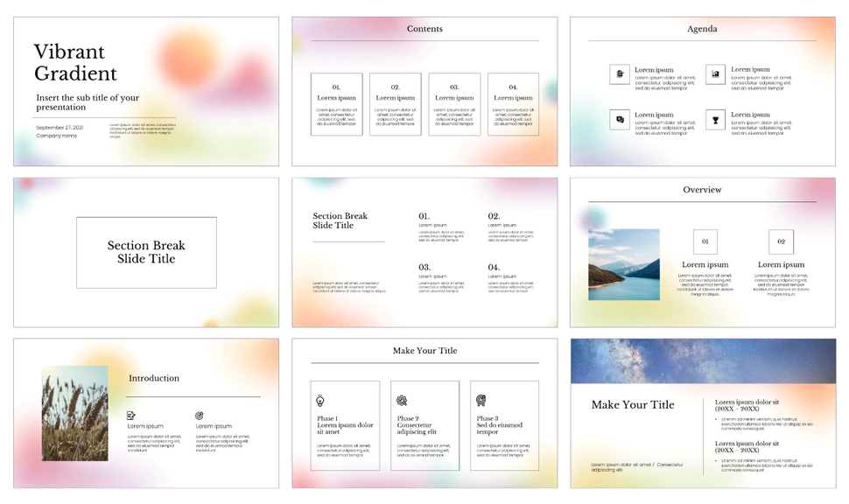
Task: Select the Agenda slide heading
Action: tap(702, 28)
